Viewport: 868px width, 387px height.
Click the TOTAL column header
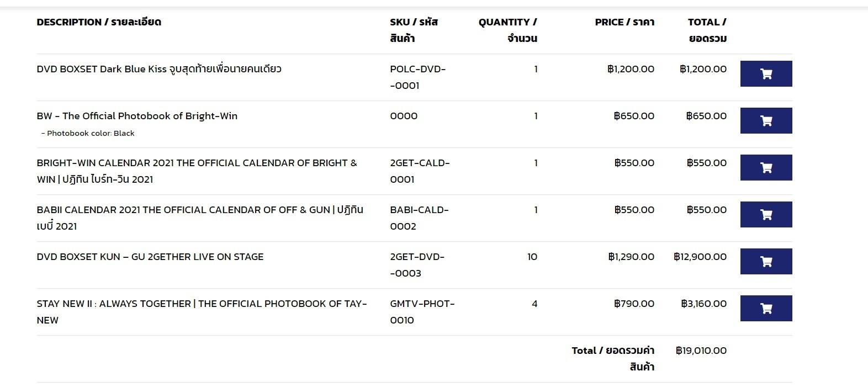pyautogui.click(x=707, y=30)
